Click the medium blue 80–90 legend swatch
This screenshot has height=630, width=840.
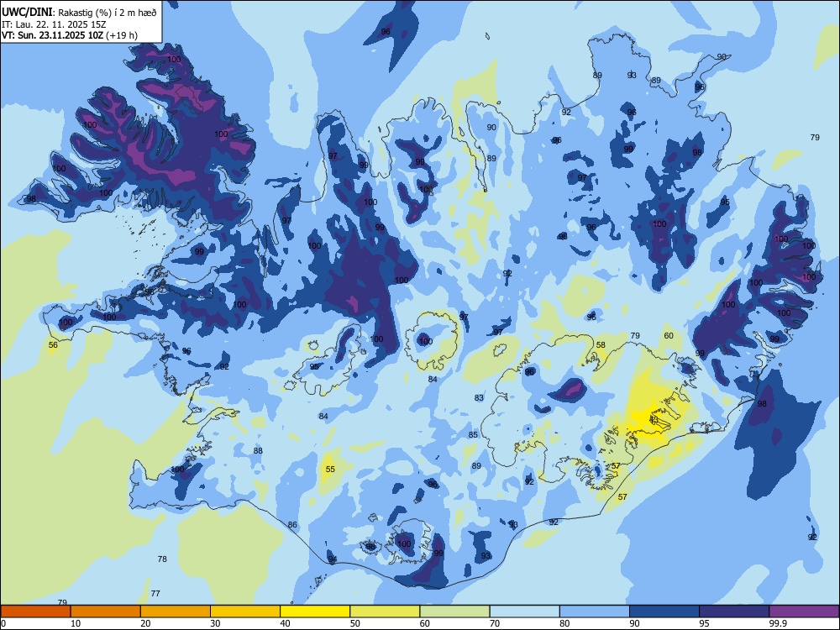pyautogui.click(x=595, y=612)
